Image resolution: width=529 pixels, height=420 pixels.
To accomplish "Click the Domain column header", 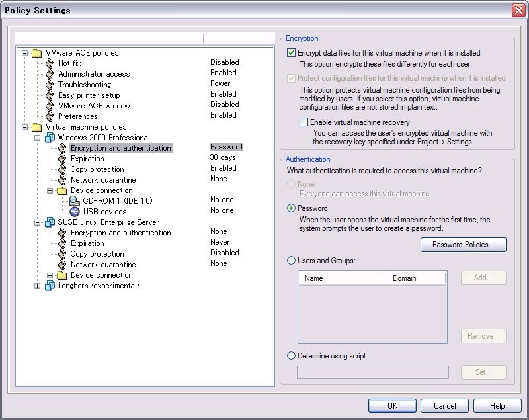I will tap(416, 278).
